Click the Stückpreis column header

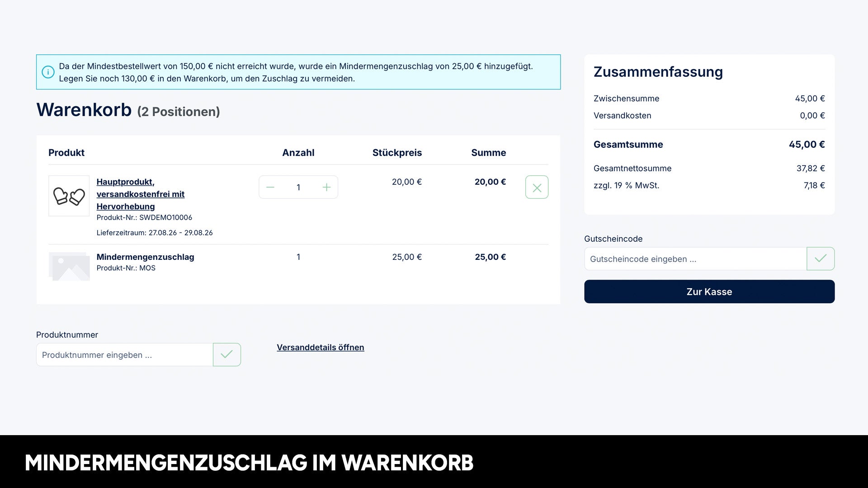coord(397,153)
